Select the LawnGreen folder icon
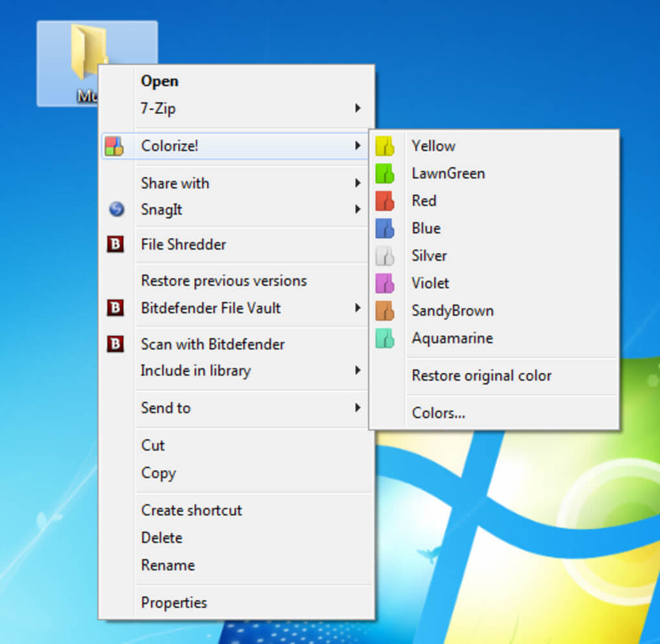Image resolution: width=660 pixels, height=644 pixels. click(x=385, y=173)
